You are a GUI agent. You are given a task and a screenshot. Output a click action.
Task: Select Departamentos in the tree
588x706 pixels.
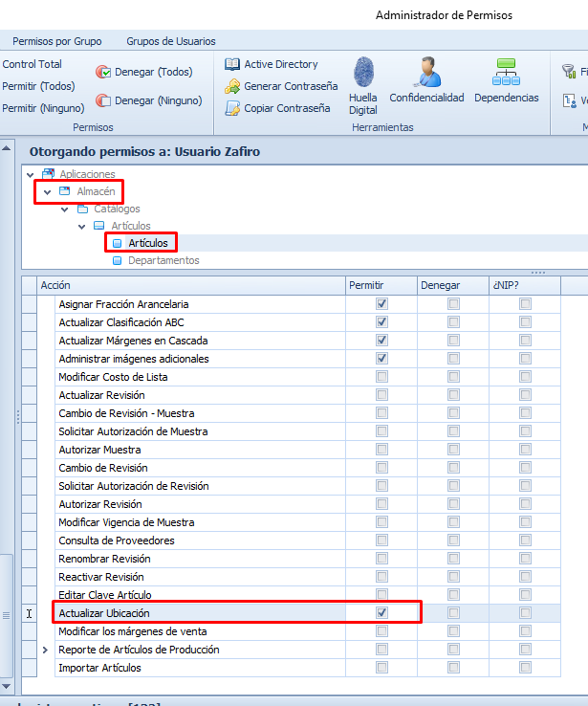pos(163,260)
